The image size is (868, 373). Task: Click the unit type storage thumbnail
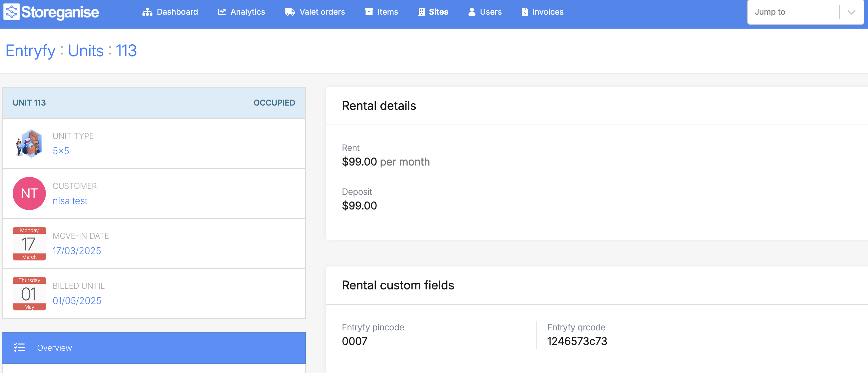tap(29, 143)
